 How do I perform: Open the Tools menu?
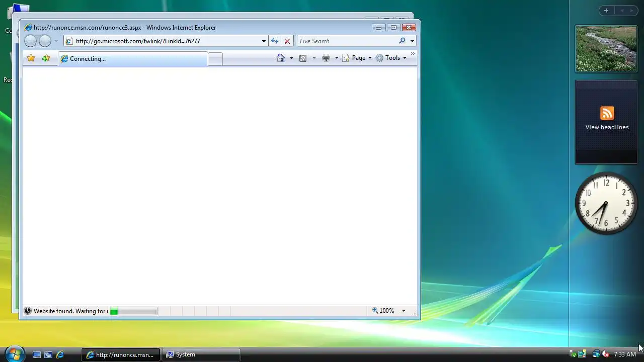click(x=391, y=58)
